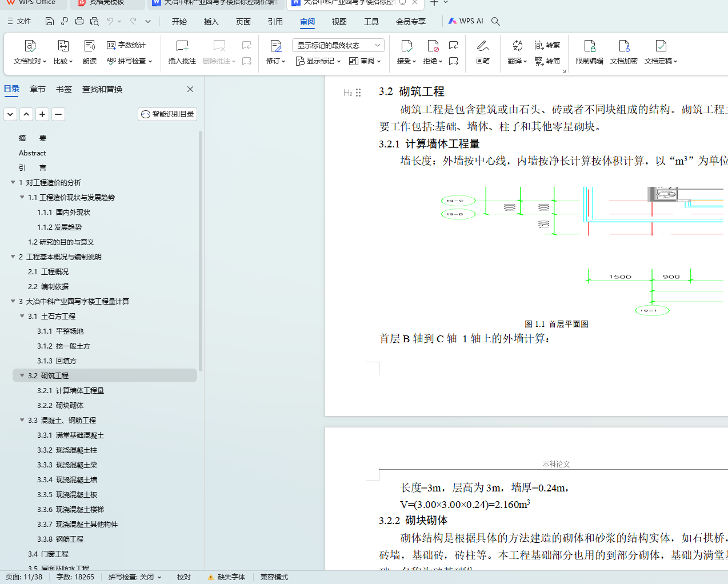Expand the quick access customize arrow
The width and height of the screenshot is (728, 584).
148,21
